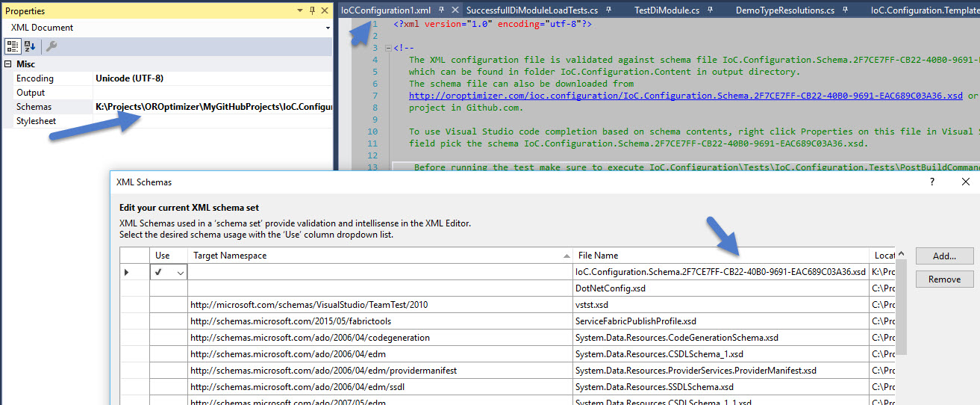Select the Encoding property label

point(35,78)
